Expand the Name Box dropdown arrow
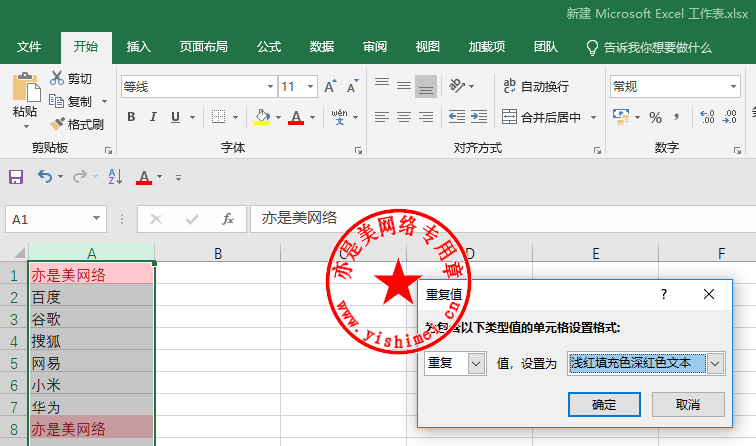Screen dimensions: 756x446 [96, 218]
